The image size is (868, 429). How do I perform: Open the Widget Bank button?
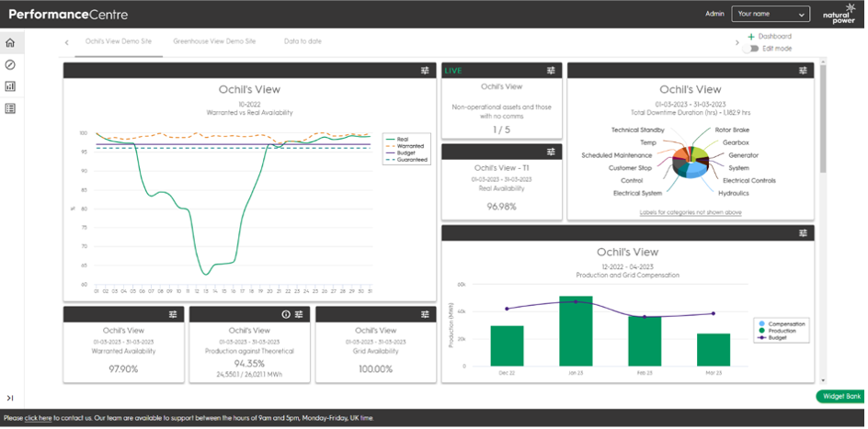pyautogui.click(x=840, y=396)
